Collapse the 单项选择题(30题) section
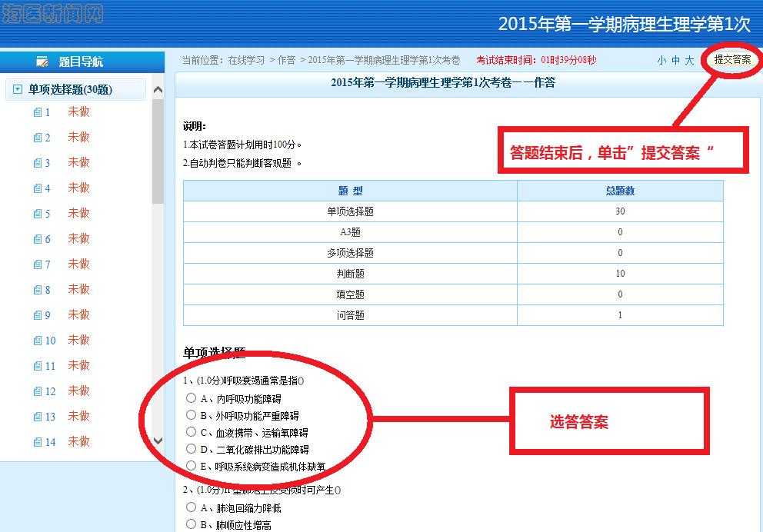 pyautogui.click(x=18, y=90)
